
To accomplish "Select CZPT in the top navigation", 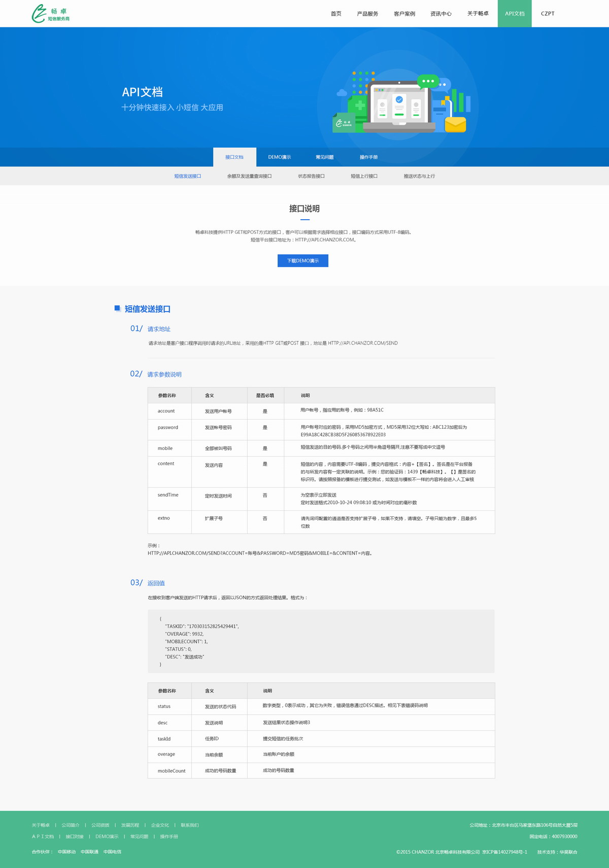I will (x=548, y=14).
